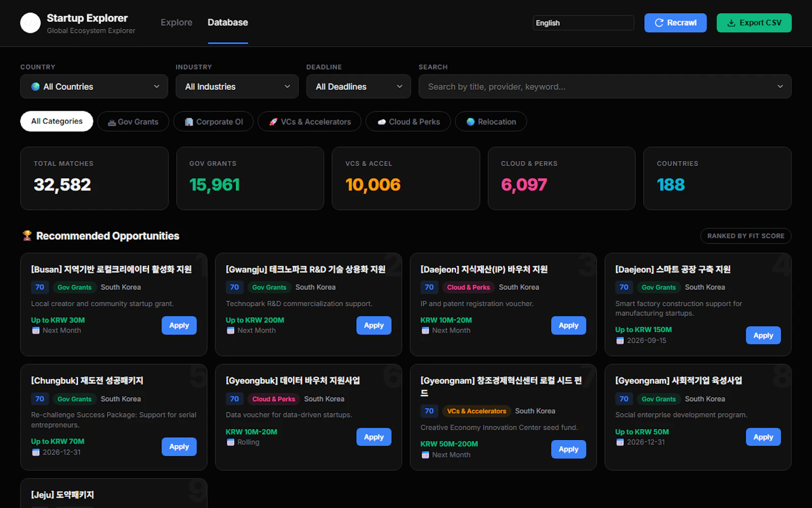Image resolution: width=812 pixels, height=508 pixels.
Task: Click the refresh icon in Recrawl button
Action: [x=659, y=23]
